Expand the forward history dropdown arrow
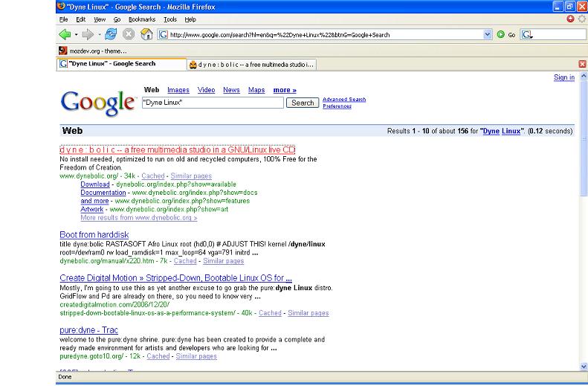 98,34
